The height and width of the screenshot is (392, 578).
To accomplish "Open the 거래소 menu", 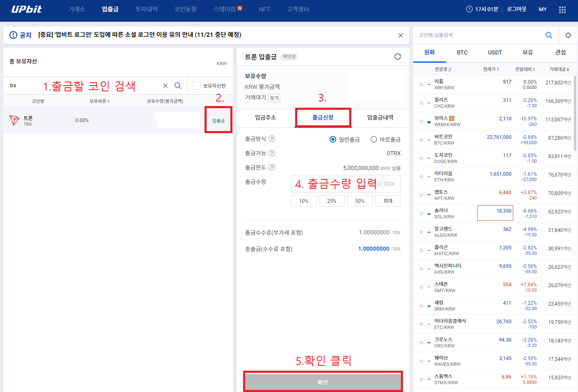I will click(x=77, y=9).
